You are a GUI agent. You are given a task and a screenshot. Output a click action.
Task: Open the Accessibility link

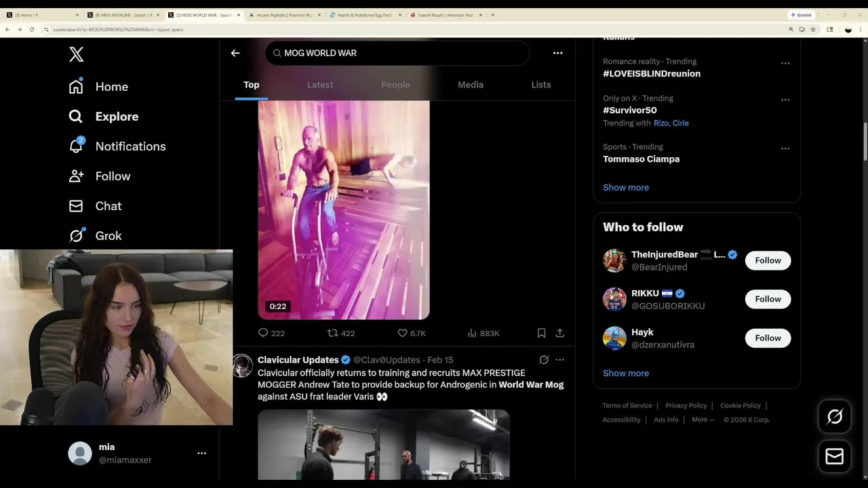[621, 420]
